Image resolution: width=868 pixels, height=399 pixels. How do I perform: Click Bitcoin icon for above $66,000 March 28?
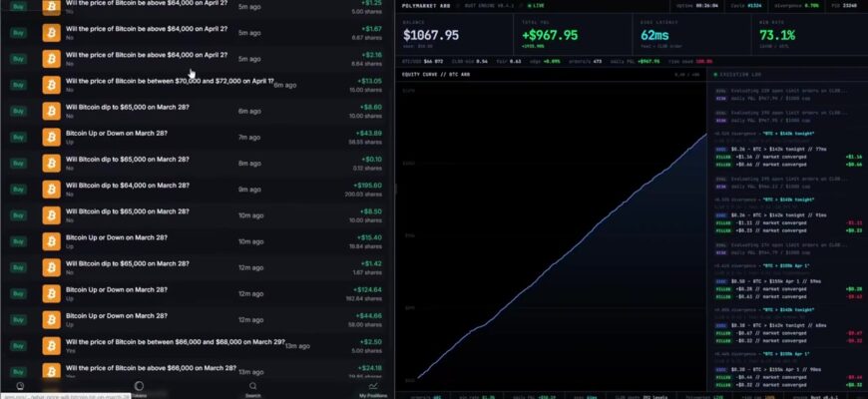[52, 371]
